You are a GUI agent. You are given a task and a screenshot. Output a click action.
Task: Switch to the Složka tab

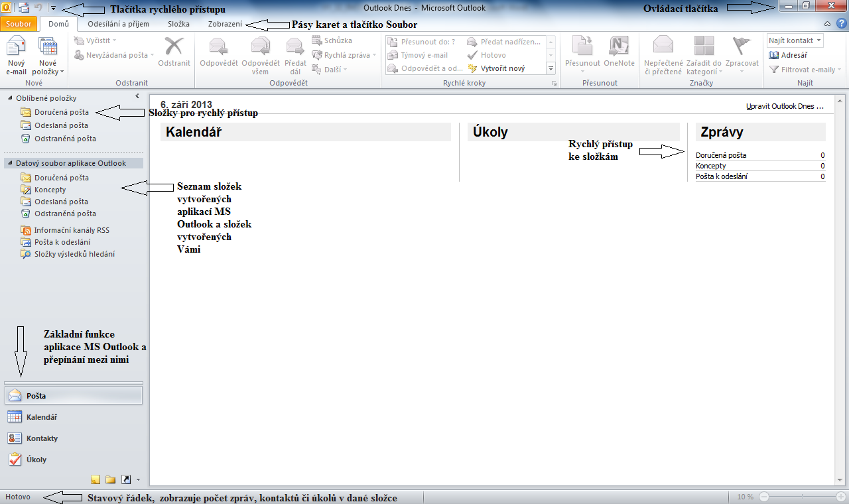coord(178,24)
